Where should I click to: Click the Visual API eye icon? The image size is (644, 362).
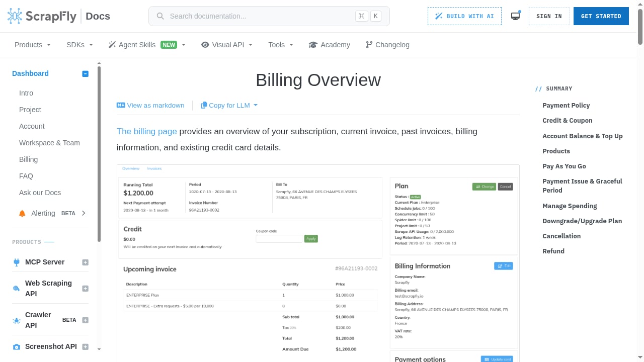pos(205,45)
